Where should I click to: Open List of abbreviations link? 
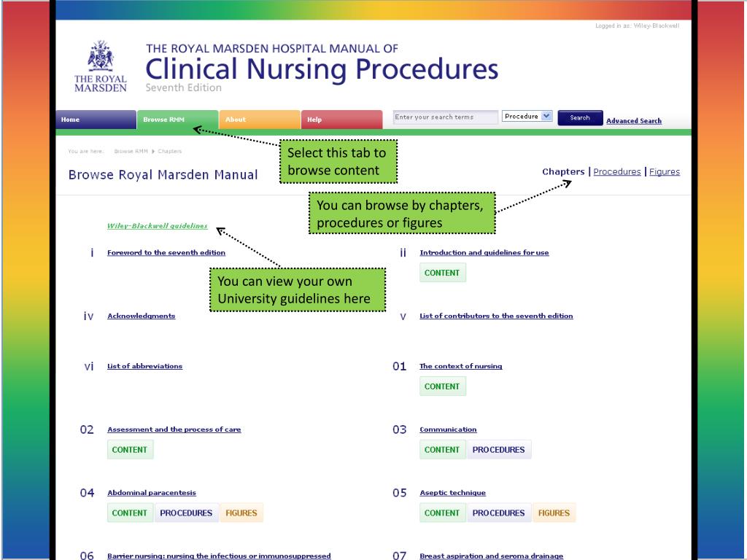[145, 366]
